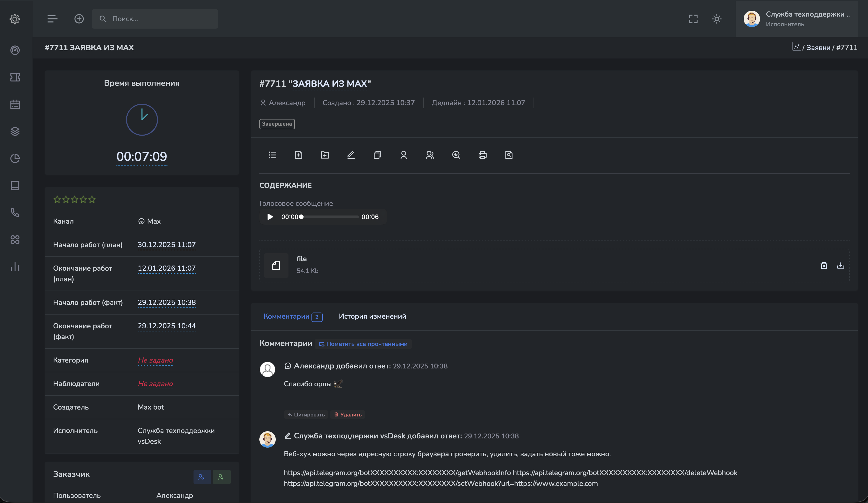Open the calendar section in the sidebar
The height and width of the screenshot is (503, 868).
click(15, 104)
